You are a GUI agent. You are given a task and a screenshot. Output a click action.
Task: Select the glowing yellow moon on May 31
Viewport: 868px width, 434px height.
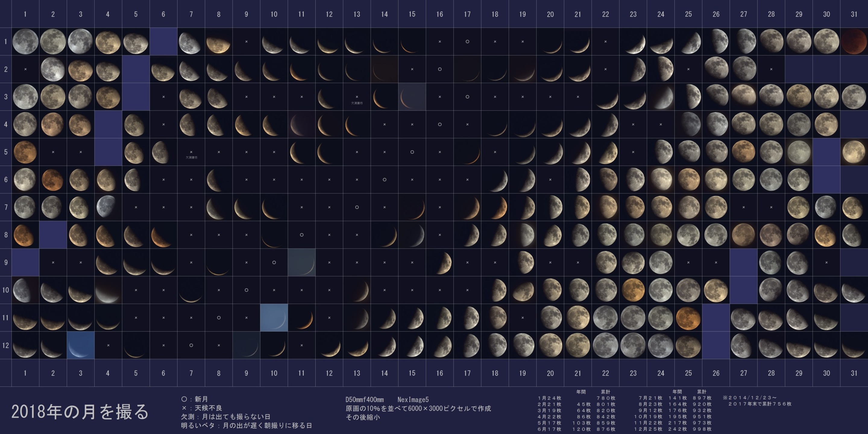coord(854,152)
